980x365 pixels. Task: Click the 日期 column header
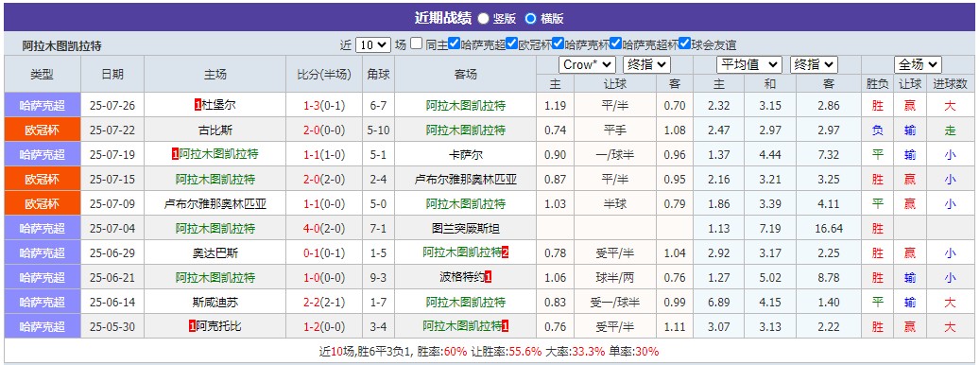coord(112,75)
